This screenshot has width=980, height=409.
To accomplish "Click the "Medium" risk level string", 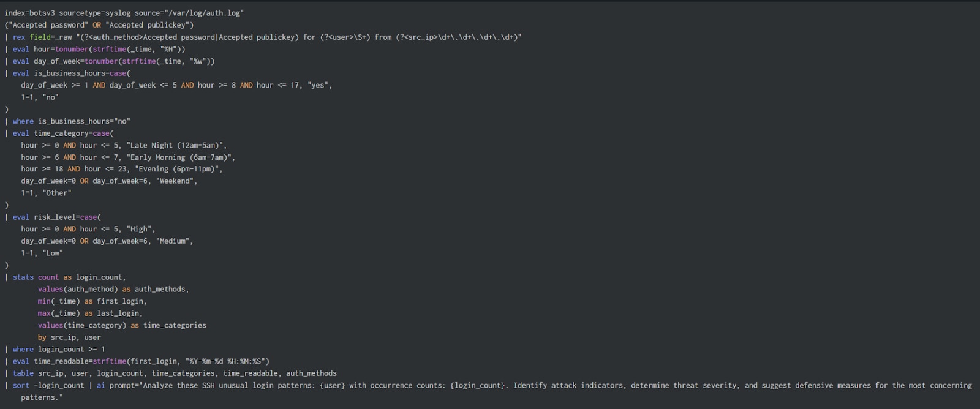I will tap(175, 241).
